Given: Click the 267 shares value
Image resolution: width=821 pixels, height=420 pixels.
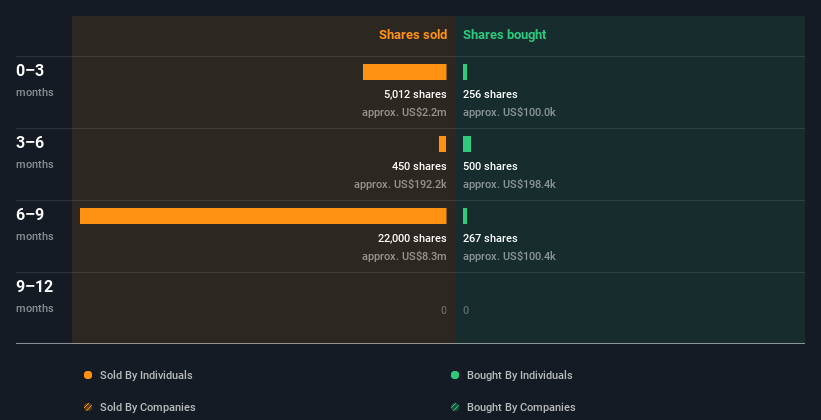Looking at the screenshot, I should [x=490, y=238].
